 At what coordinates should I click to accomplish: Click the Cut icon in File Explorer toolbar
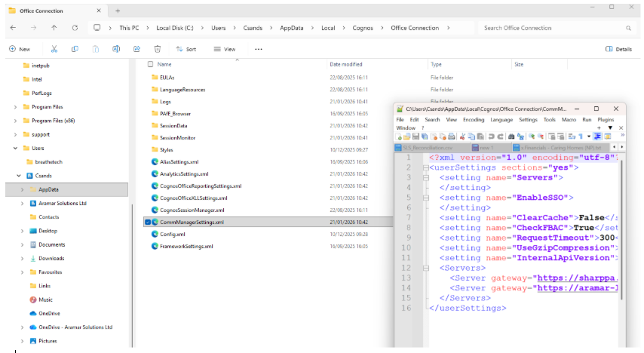click(x=54, y=49)
